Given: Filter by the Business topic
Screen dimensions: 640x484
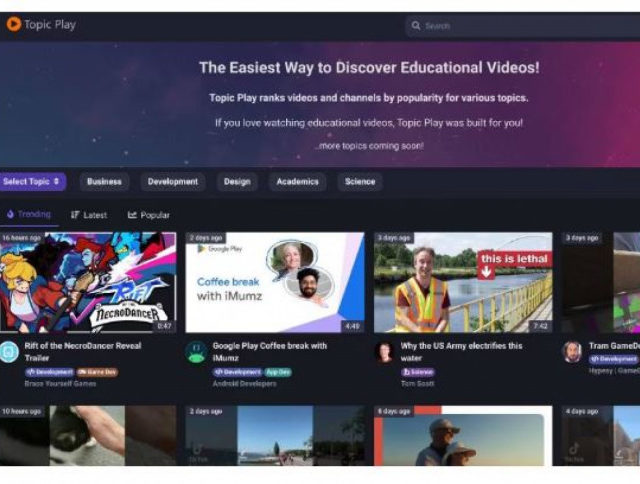Looking at the screenshot, I should pos(104,182).
